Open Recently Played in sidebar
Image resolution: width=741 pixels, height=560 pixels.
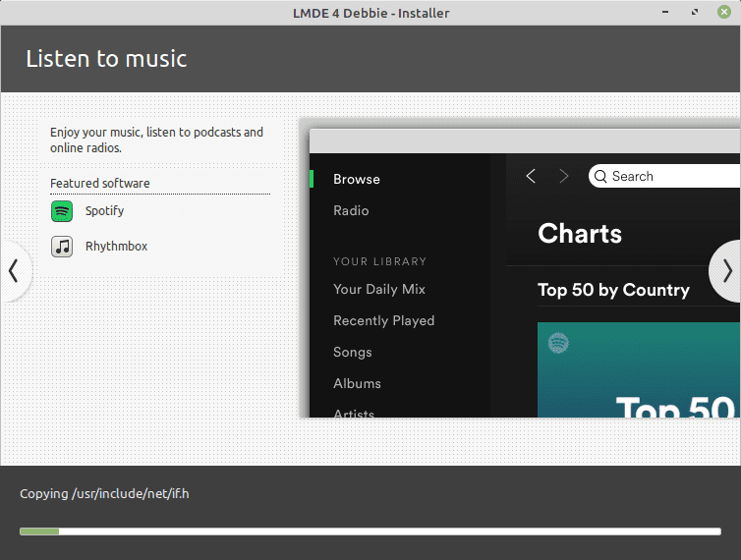coord(383,320)
